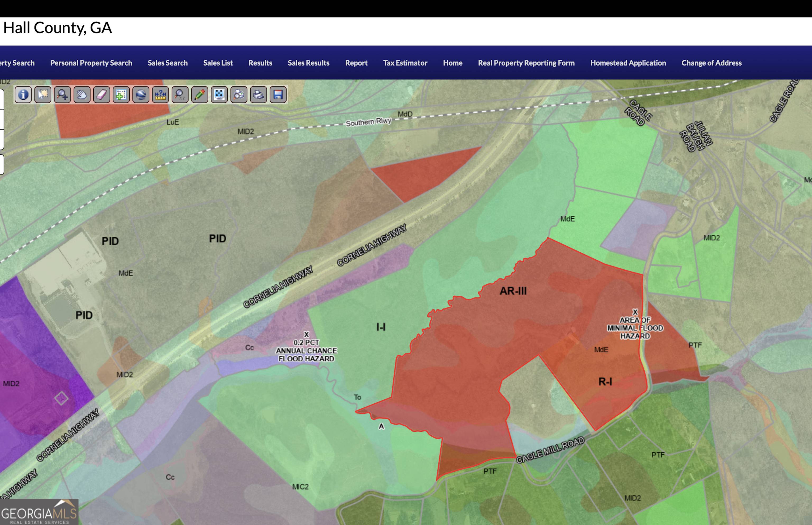Select the measure distance ruler tool

point(160,95)
